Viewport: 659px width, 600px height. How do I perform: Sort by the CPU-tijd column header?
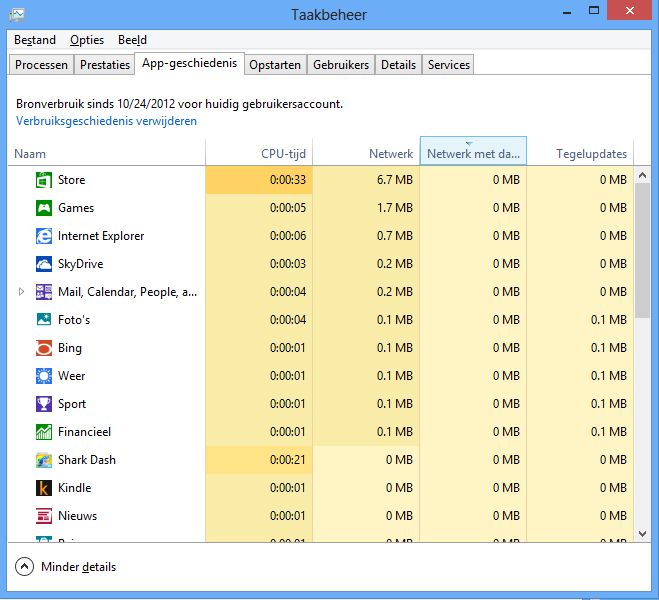[259, 153]
